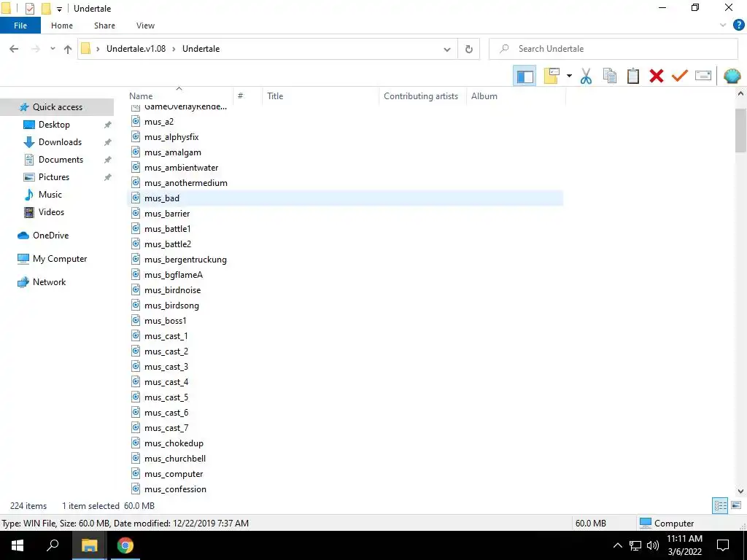The image size is (747, 560).
Task: Open Downloads in the sidebar
Action: click(x=60, y=142)
